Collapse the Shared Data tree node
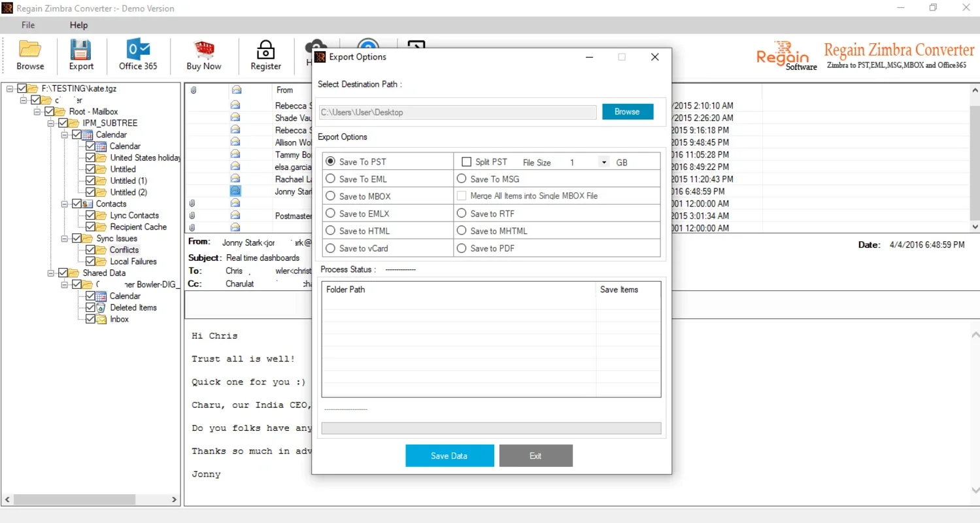The image size is (980, 523). click(x=50, y=273)
